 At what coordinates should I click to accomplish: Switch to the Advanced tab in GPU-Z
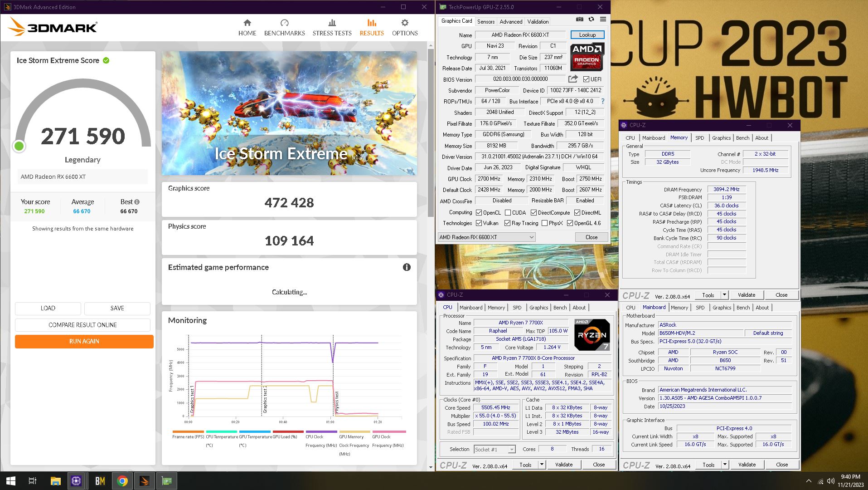tap(511, 21)
